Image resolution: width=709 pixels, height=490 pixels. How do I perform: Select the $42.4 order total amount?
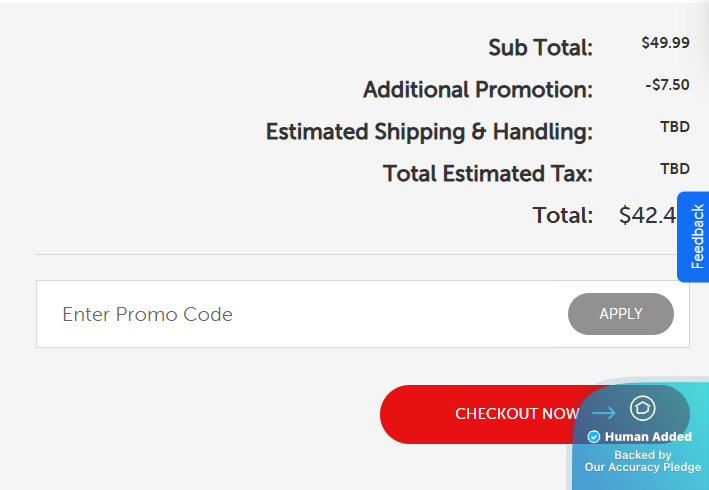[x=648, y=215]
